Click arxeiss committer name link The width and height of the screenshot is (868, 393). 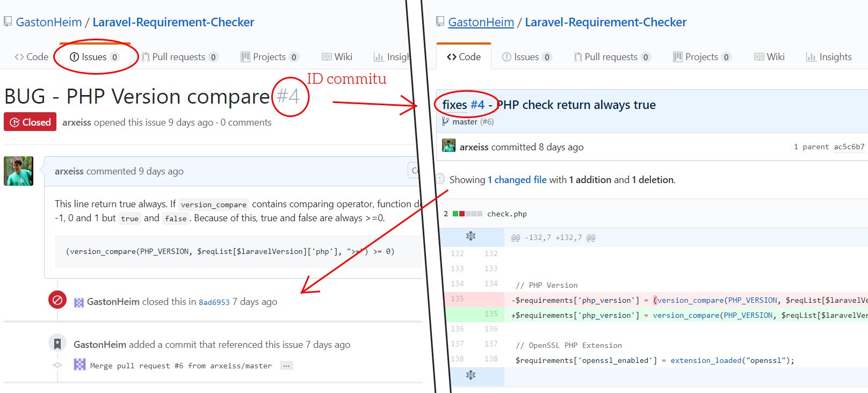[x=474, y=147]
